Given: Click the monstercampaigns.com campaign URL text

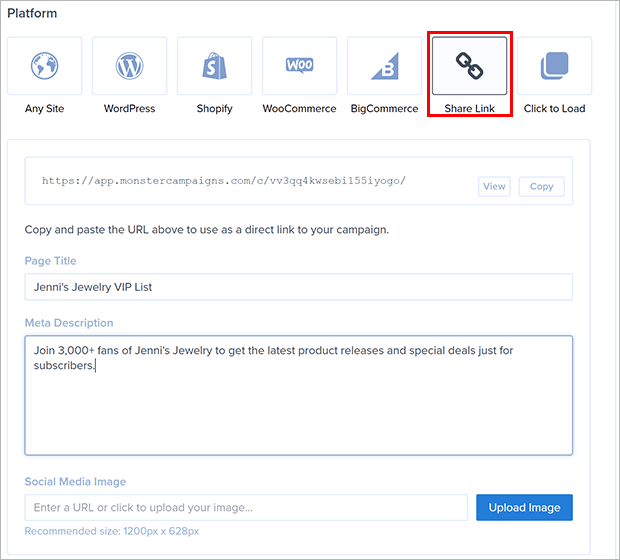Looking at the screenshot, I should click(223, 181).
